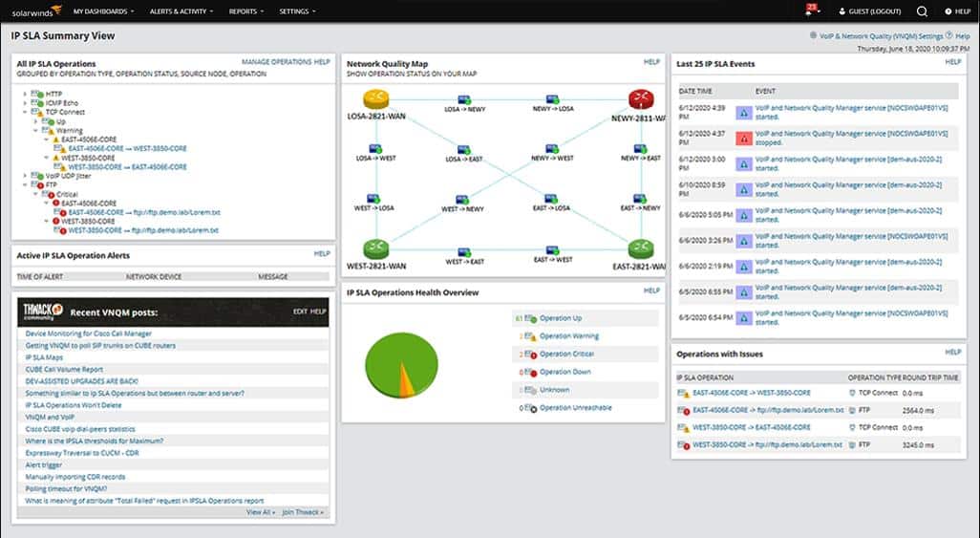Click the EAST-2821-WAN green router icon

click(641, 249)
